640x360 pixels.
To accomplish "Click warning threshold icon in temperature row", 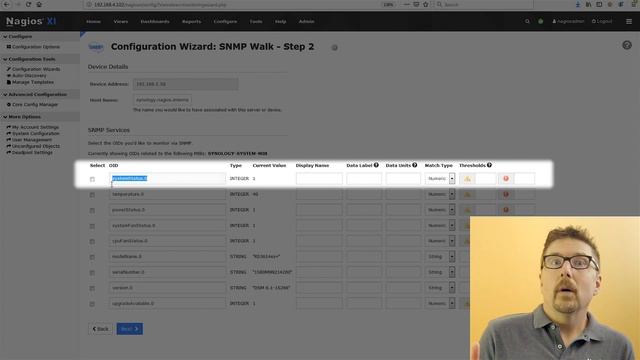I will coord(467,194).
